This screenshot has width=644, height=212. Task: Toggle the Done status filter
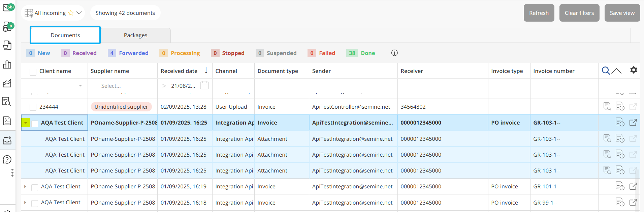point(361,53)
